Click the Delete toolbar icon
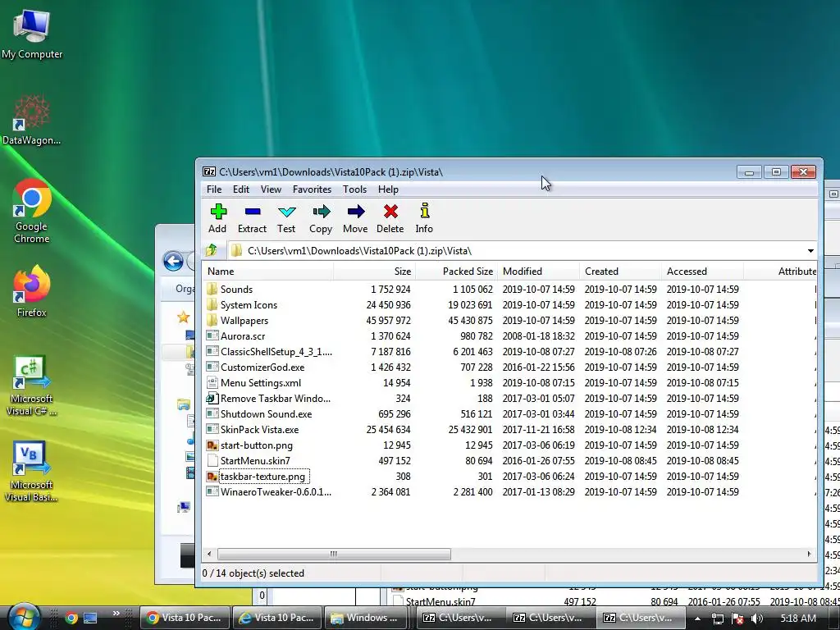Viewport: 840px width, 630px height. click(390, 212)
